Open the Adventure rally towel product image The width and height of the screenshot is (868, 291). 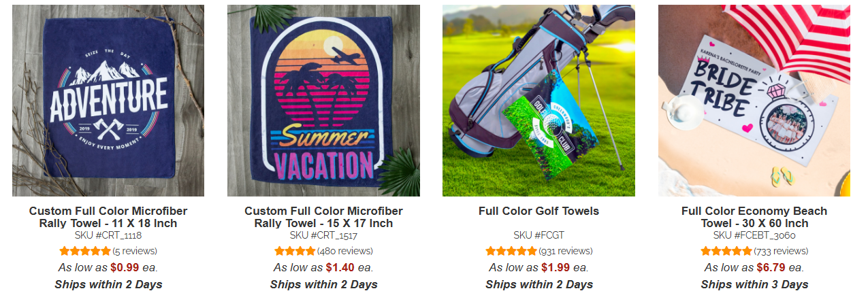click(x=108, y=101)
